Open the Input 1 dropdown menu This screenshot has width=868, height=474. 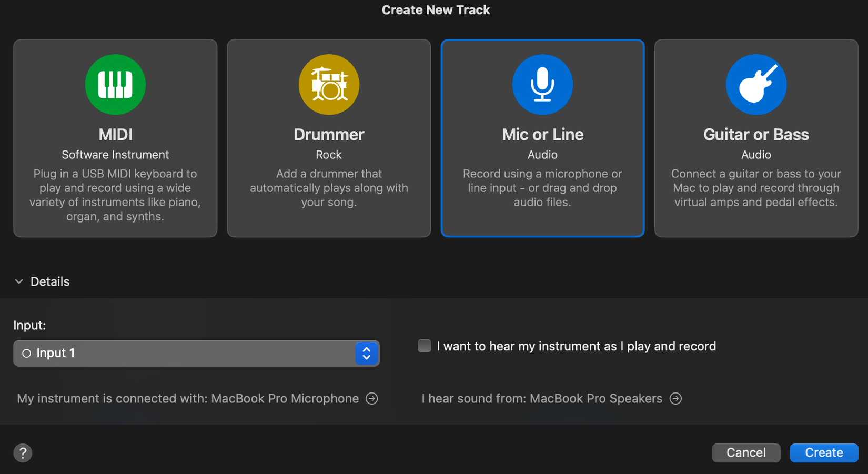point(184,354)
